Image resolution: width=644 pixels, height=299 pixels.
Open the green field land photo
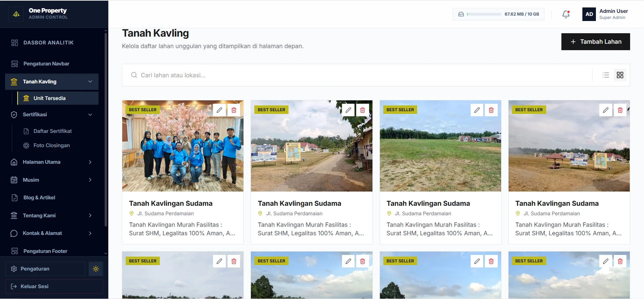pyautogui.click(x=441, y=146)
